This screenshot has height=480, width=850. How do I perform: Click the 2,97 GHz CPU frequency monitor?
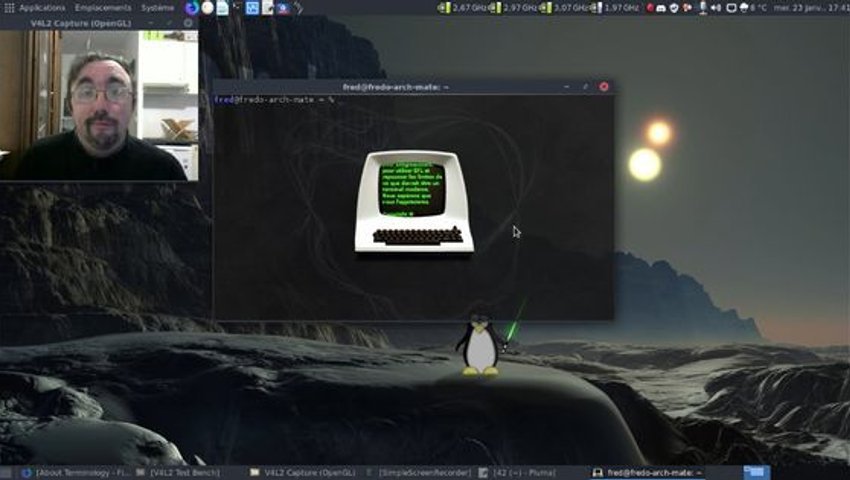[x=512, y=8]
